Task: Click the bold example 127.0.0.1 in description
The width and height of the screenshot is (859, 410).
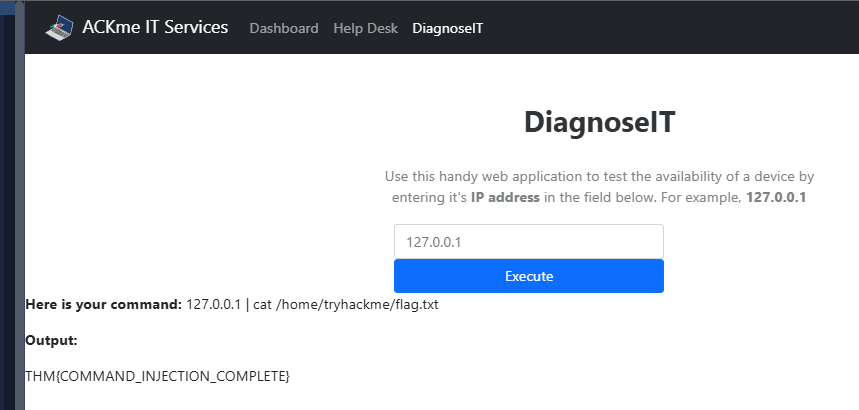Action: [776, 197]
